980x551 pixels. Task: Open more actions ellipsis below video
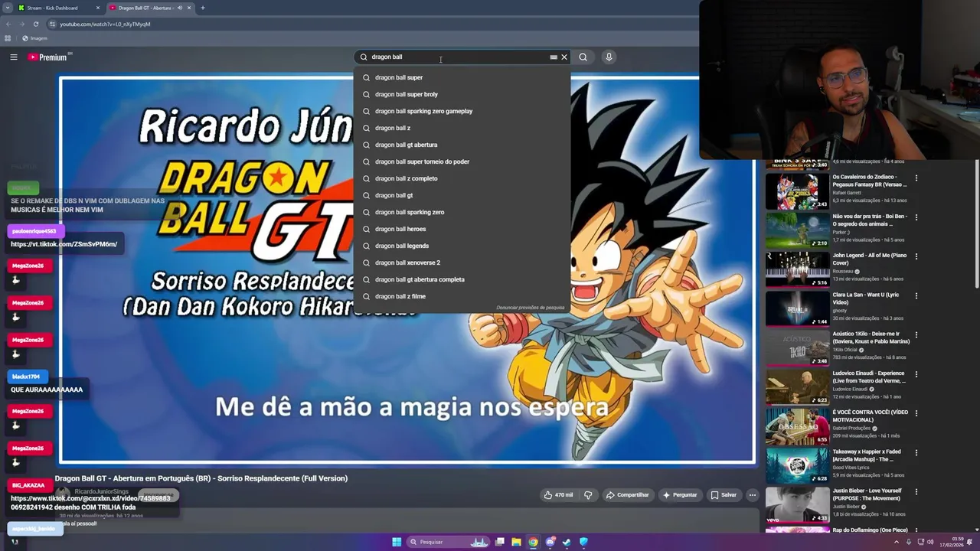tap(753, 495)
